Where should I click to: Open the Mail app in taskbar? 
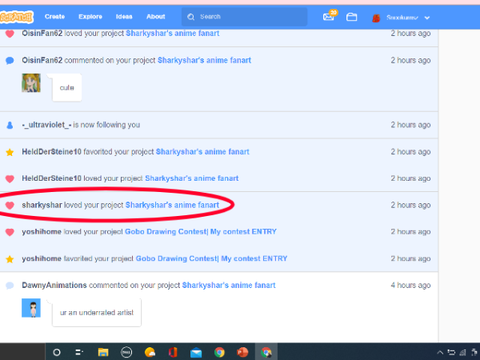(x=196, y=352)
